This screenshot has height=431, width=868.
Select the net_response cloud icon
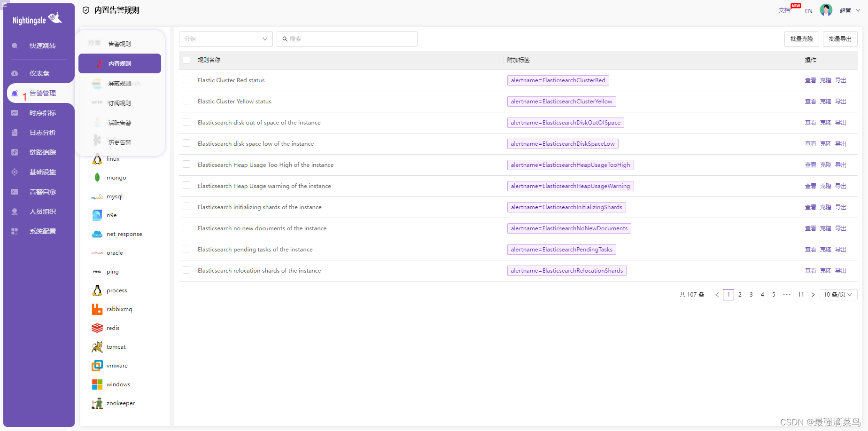[97, 234]
